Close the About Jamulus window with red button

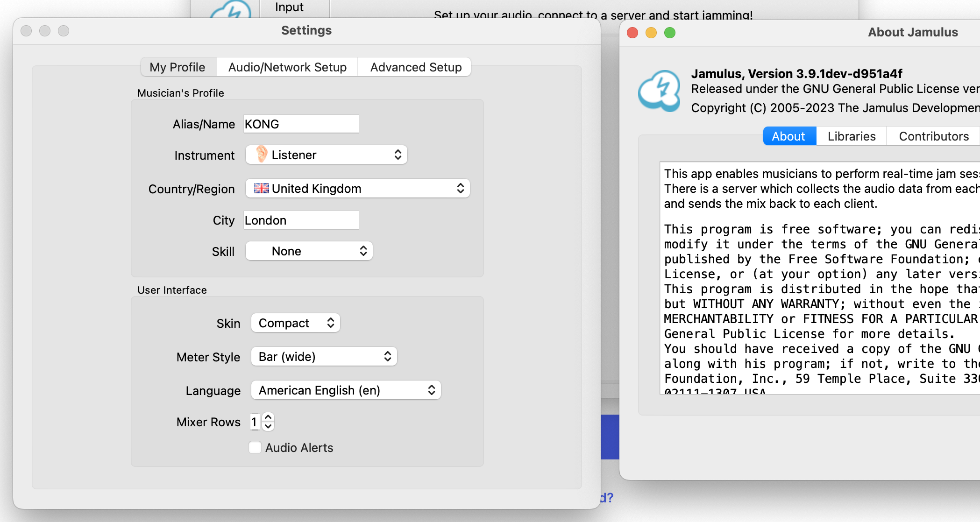[632, 33]
